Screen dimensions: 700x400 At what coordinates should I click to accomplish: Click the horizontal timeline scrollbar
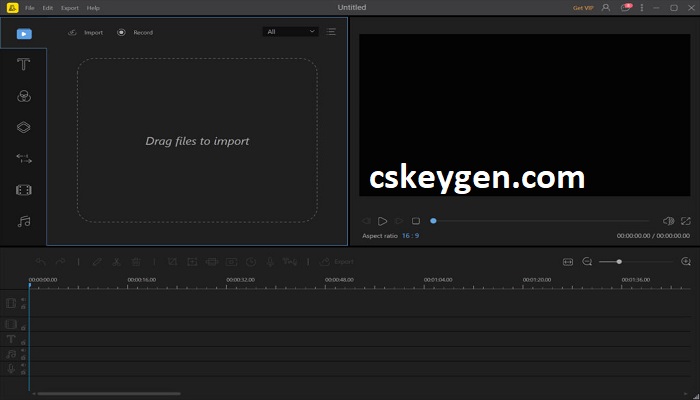pos(109,394)
